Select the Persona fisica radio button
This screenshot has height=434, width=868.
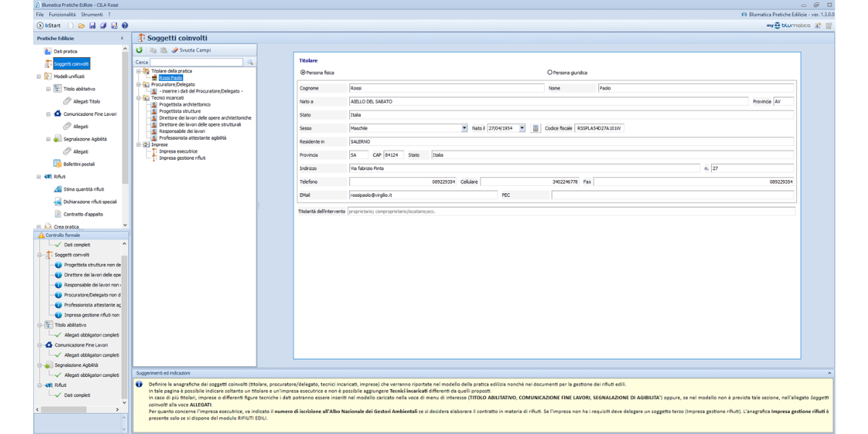302,72
